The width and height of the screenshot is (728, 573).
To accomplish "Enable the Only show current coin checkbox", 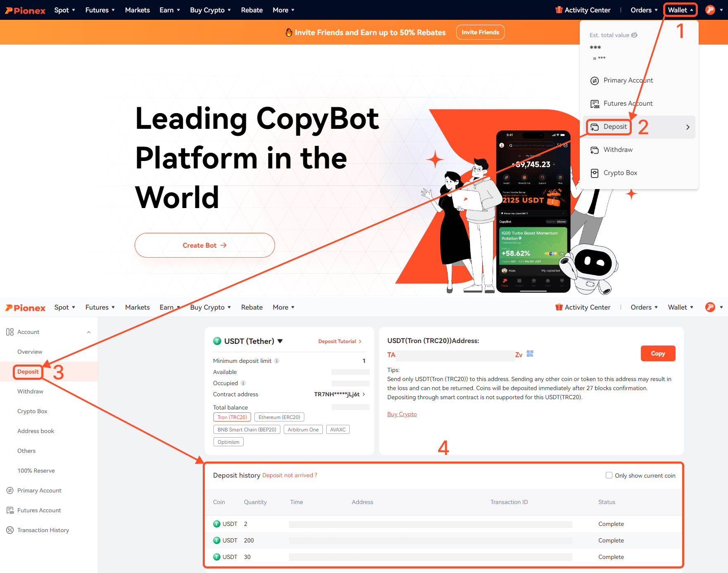I will (x=609, y=475).
